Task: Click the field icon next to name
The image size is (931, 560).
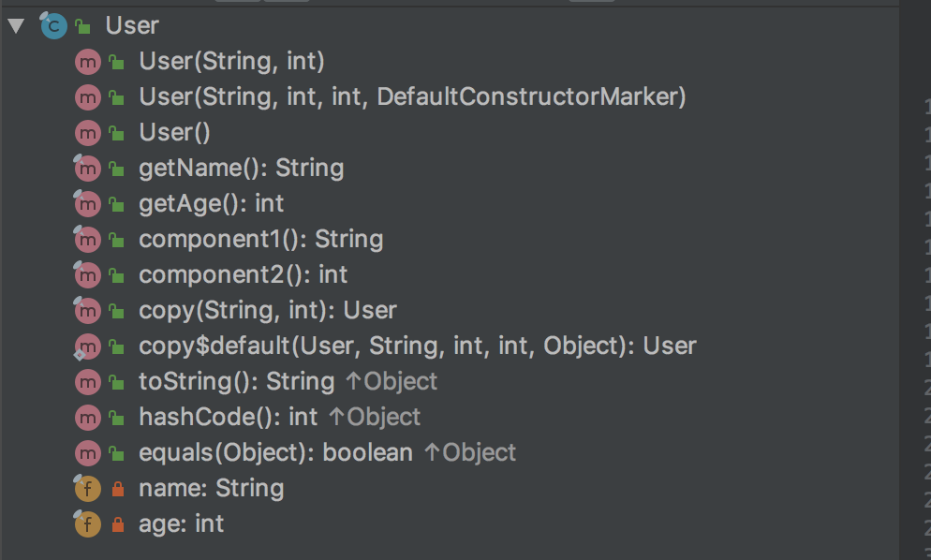Action: pyautogui.click(x=87, y=489)
